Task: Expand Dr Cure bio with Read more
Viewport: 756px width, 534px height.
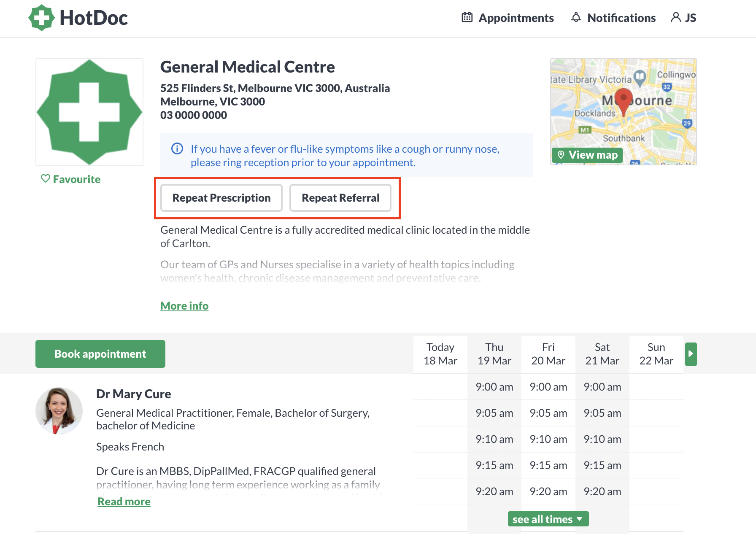Action: (x=124, y=501)
